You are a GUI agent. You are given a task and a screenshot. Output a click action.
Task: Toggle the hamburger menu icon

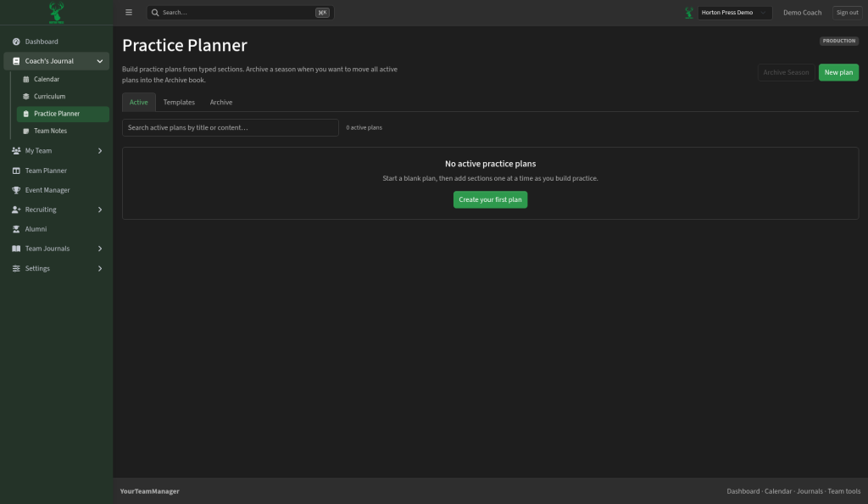point(129,12)
